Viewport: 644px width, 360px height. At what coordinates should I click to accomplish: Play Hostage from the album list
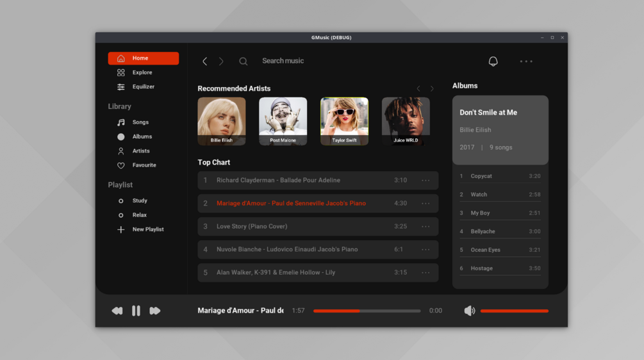tap(500, 268)
